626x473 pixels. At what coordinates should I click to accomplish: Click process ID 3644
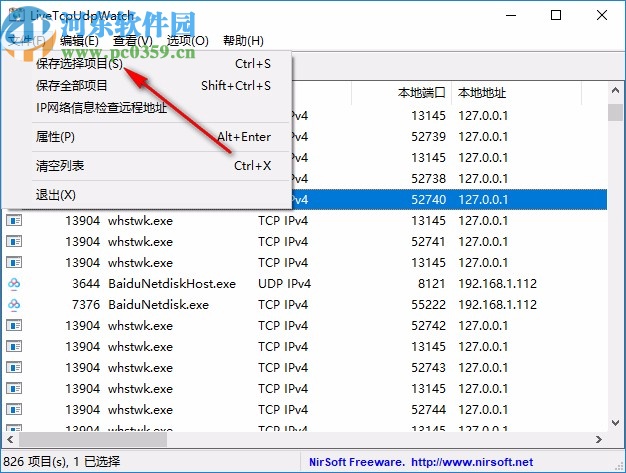tap(86, 284)
